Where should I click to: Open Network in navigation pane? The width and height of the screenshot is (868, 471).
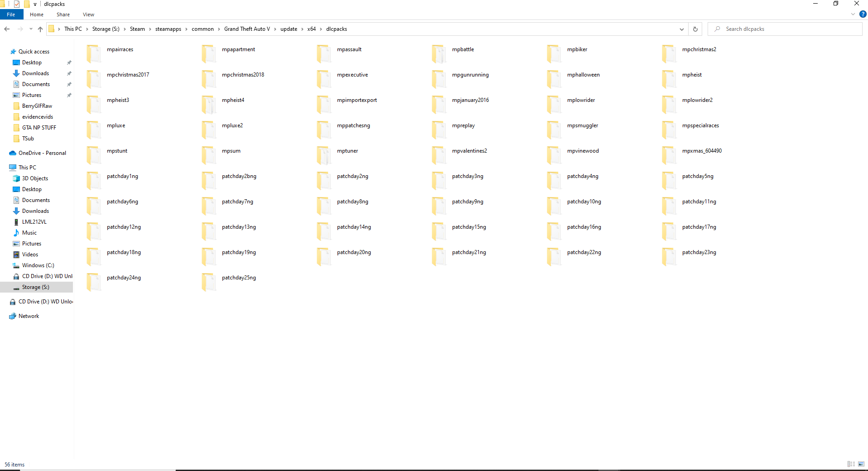(x=29, y=316)
